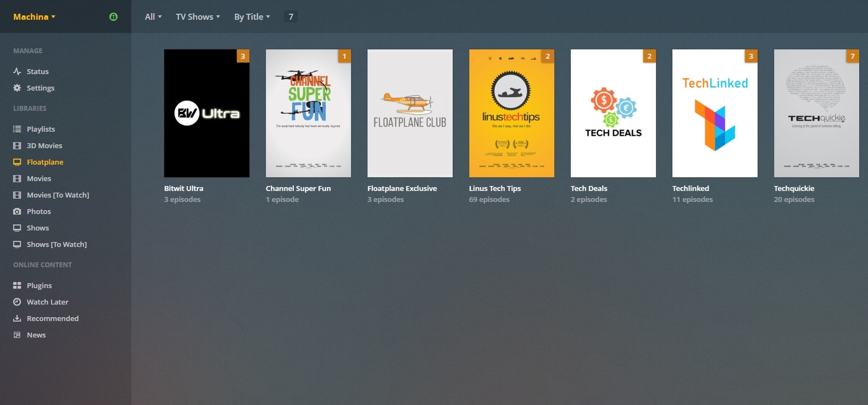Click unwatched badge 2 on Linus Tech Tips

pos(548,56)
